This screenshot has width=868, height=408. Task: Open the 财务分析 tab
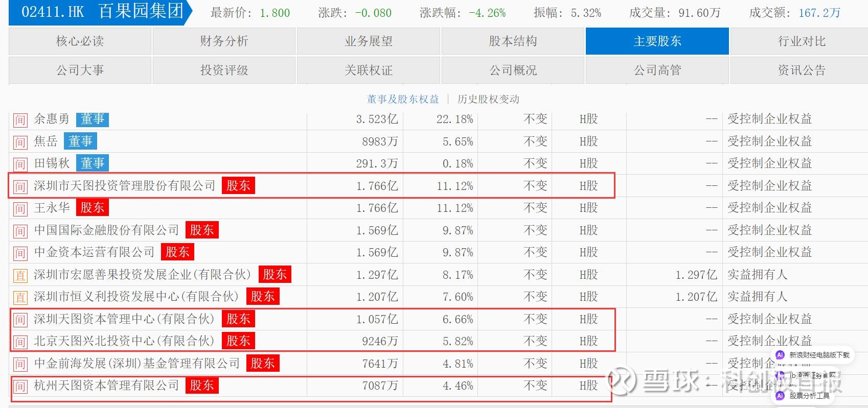tap(224, 41)
